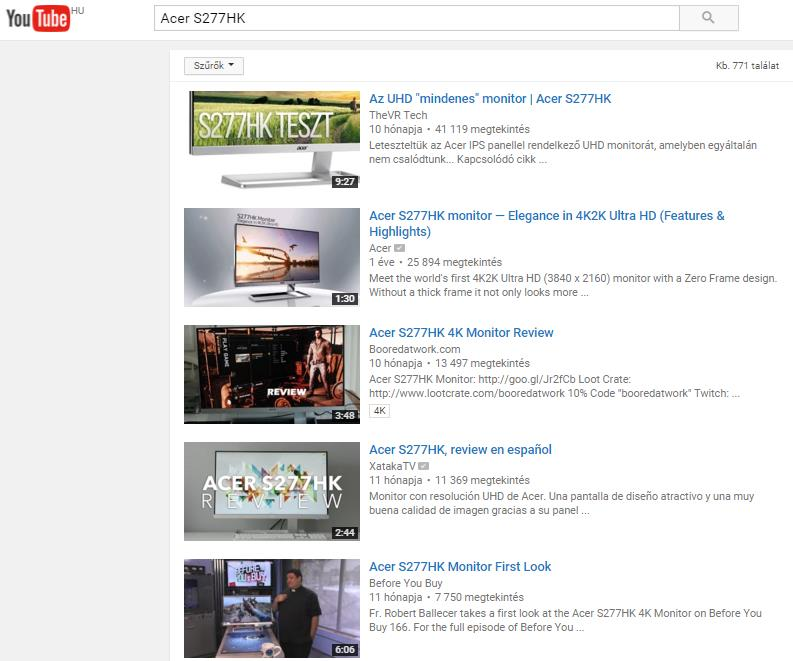Open 'Elegance in 4K2K Ultra HD' title

547,224
